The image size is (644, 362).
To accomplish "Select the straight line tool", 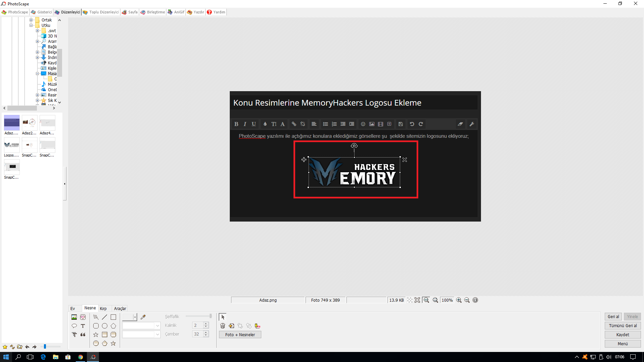I will tap(105, 317).
